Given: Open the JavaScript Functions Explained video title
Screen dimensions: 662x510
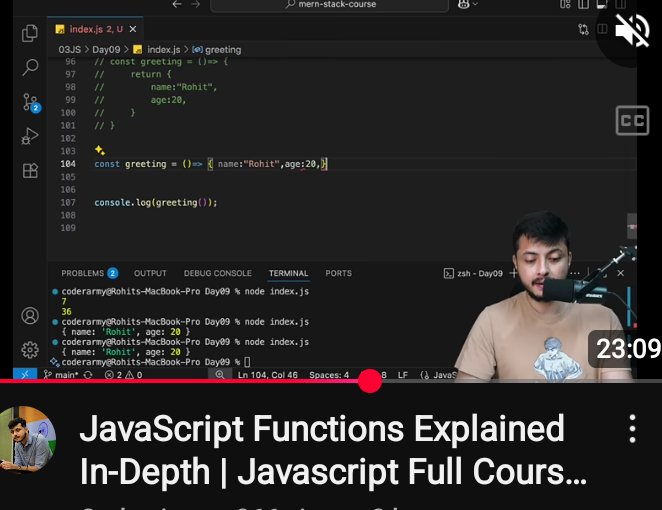Looking at the screenshot, I should point(334,450).
